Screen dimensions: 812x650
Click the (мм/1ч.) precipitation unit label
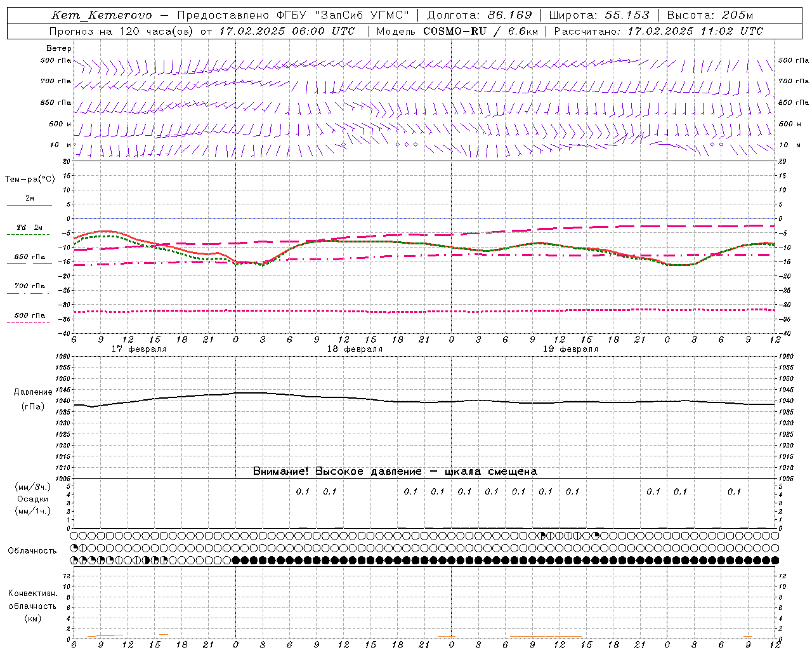[x=33, y=511]
